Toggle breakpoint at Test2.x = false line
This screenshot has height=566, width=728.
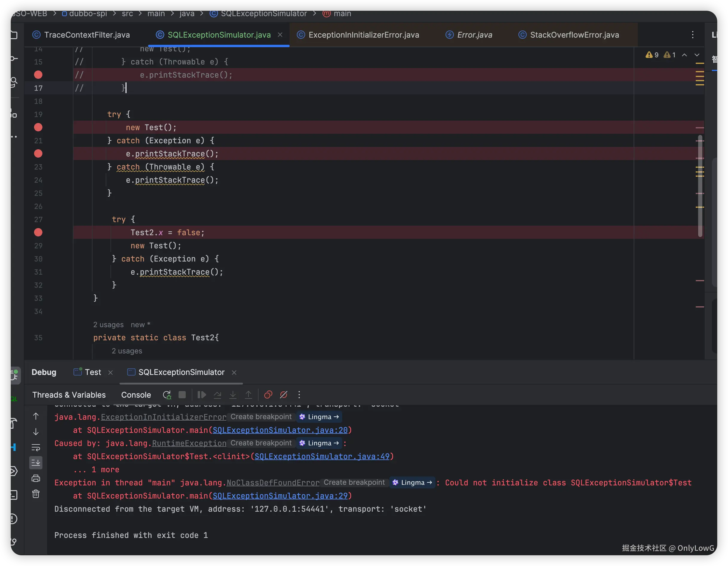pos(38,232)
